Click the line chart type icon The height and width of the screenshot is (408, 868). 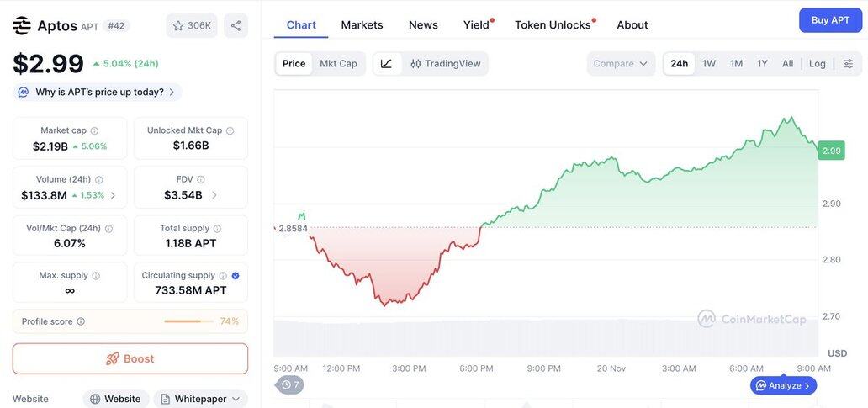[386, 64]
